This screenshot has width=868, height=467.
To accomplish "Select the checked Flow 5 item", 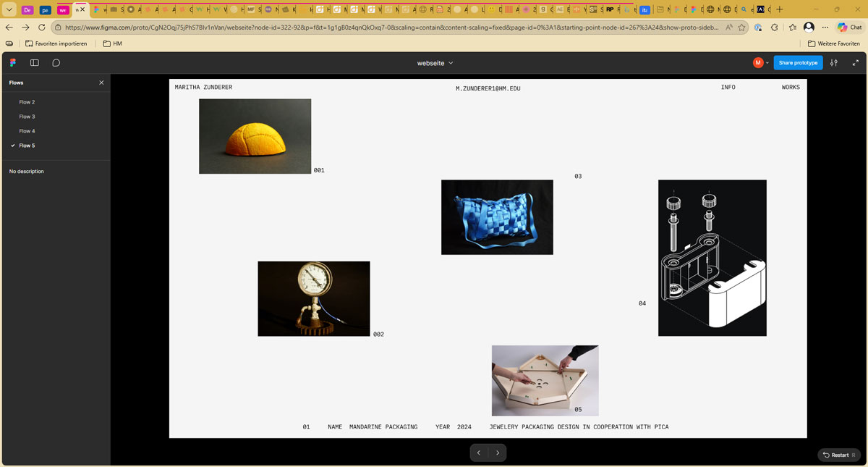I will point(27,146).
